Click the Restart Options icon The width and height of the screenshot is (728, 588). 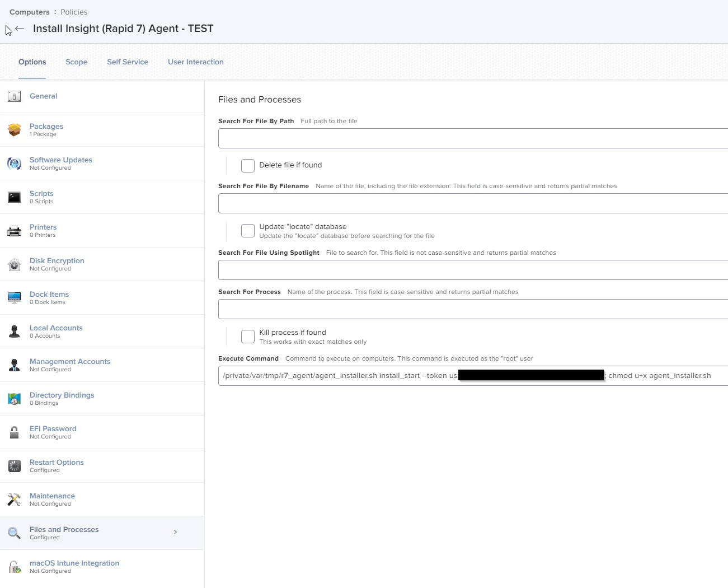coord(15,466)
